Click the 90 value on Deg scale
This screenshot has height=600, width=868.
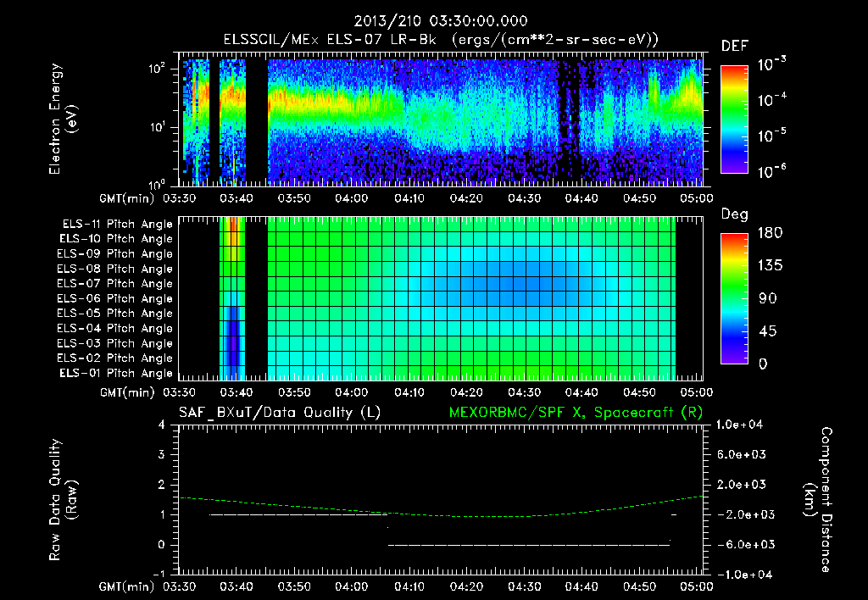tap(768, 298)
